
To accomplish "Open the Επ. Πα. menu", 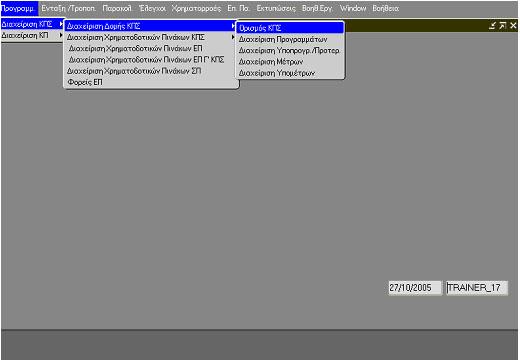I will point(238,8).
